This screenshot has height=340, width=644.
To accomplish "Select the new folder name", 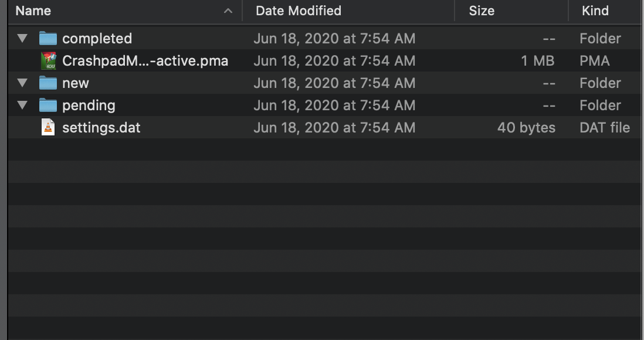I will pos(75,83).
